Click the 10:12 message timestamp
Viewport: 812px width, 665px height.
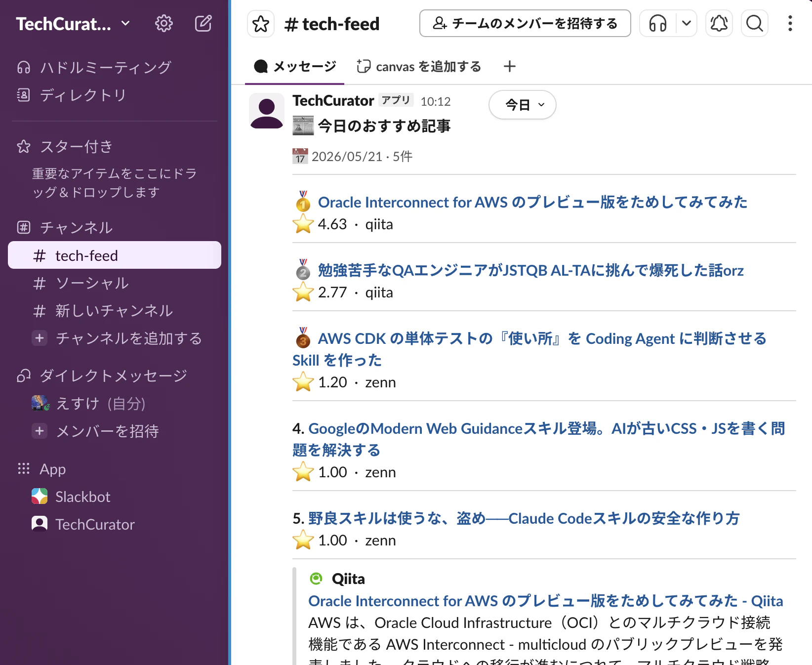[435, 101]
